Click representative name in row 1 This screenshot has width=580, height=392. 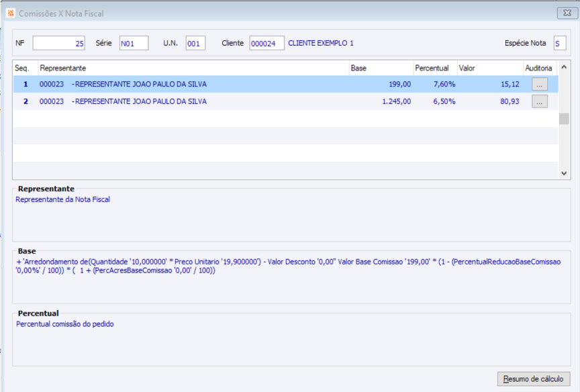coord(140,85)
